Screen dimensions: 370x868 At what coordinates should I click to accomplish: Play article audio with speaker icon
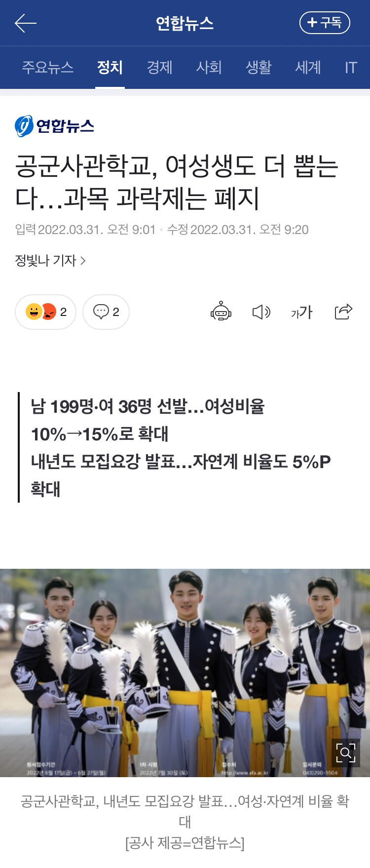tap(261, 312)
